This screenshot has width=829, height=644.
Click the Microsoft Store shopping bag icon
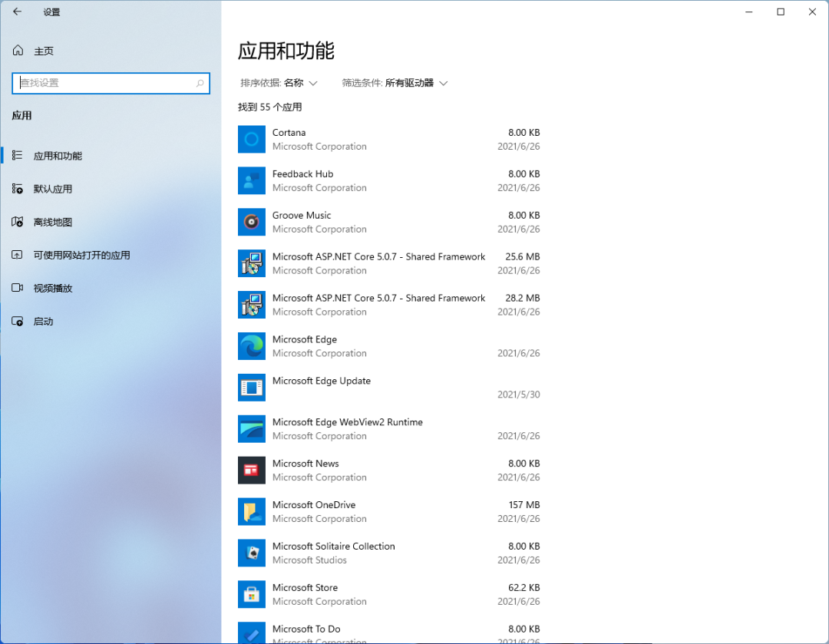tap(251, 594)
